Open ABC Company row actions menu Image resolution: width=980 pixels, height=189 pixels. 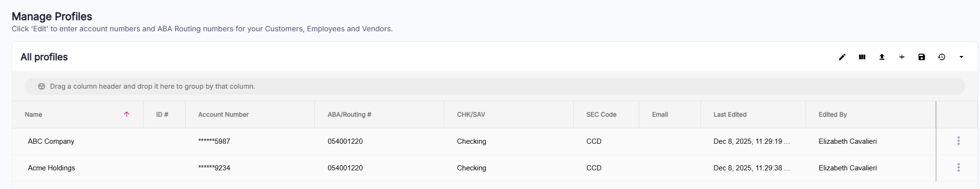coord(959,141)
